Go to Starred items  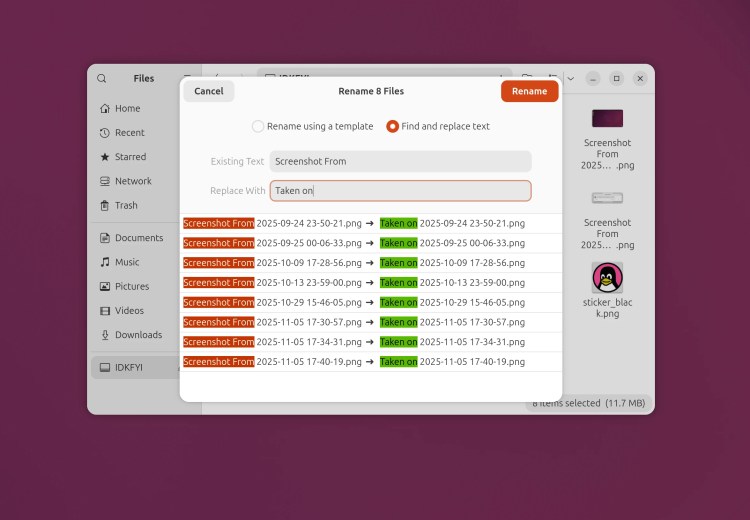pos(130,157)
